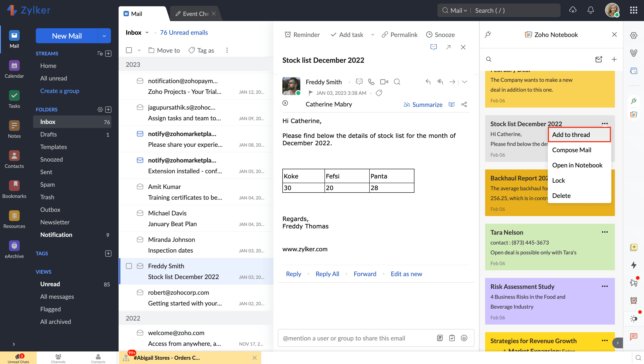The image size is (644, 364).
Task: Add new note with plus icon
Action: tap(614, 59)
